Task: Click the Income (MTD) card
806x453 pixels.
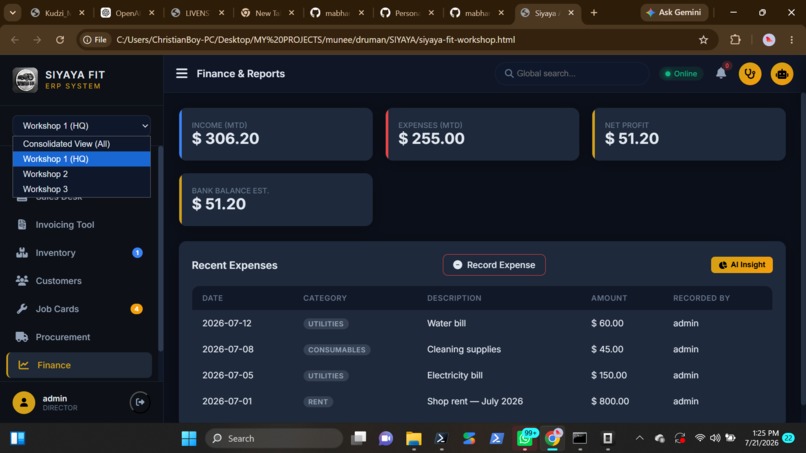Action: [x=276, y=134]
